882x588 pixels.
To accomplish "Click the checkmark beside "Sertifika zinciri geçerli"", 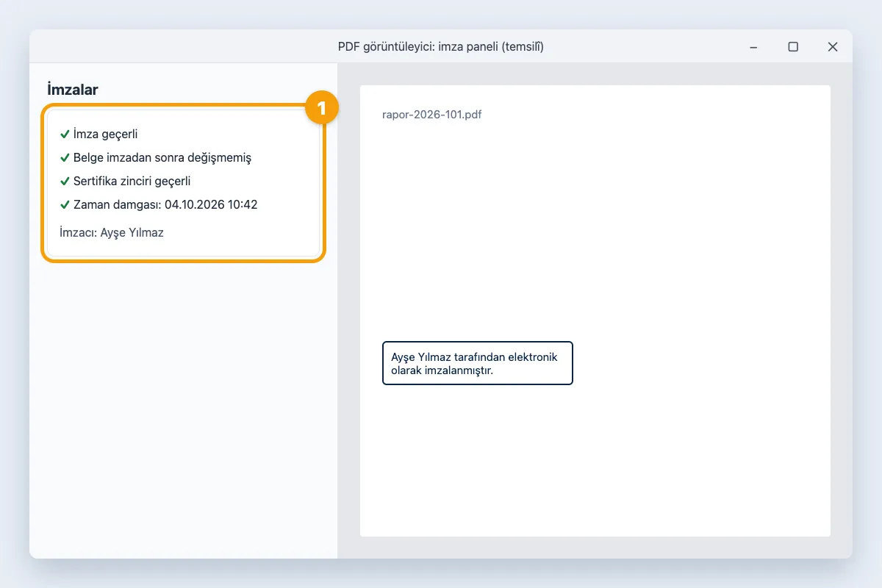I will click(x=65, y=182).
